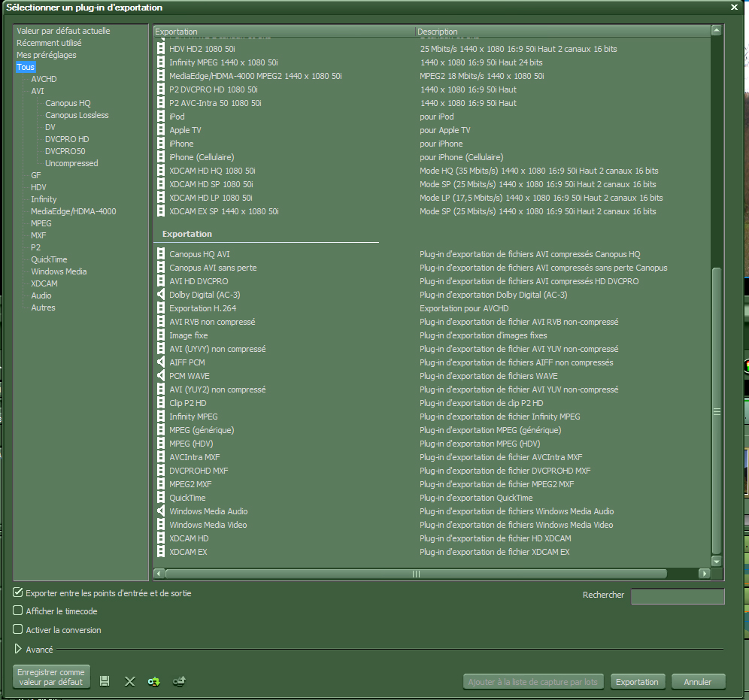Click the film icon beside iPod preset
Screen dimensions: 749x700
click(161, 117)
